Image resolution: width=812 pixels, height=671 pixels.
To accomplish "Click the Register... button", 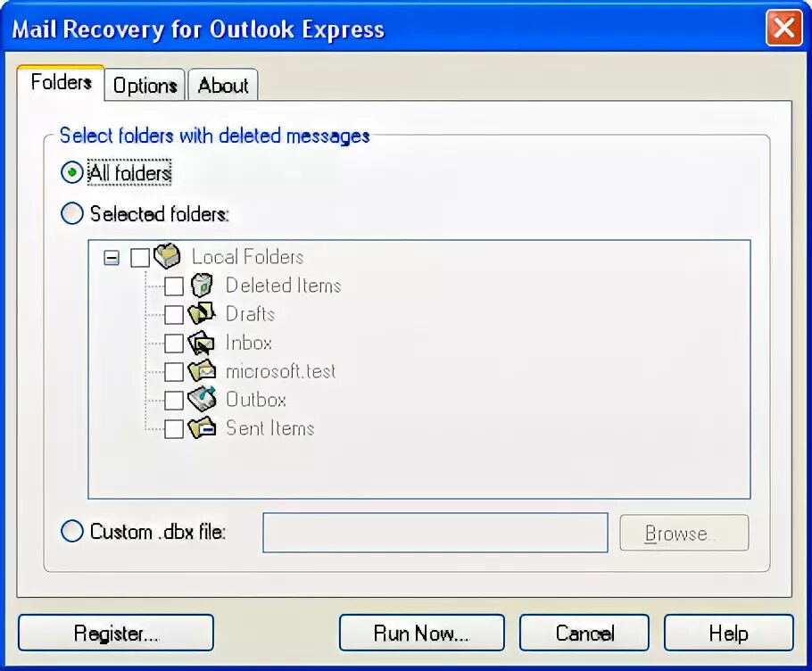I will point(116,633).
